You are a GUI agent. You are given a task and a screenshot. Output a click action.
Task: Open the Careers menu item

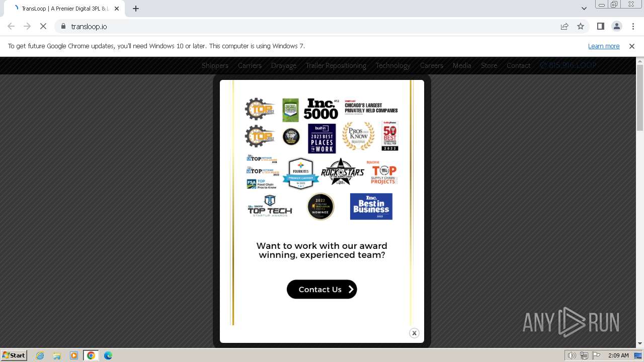[432, 65]
